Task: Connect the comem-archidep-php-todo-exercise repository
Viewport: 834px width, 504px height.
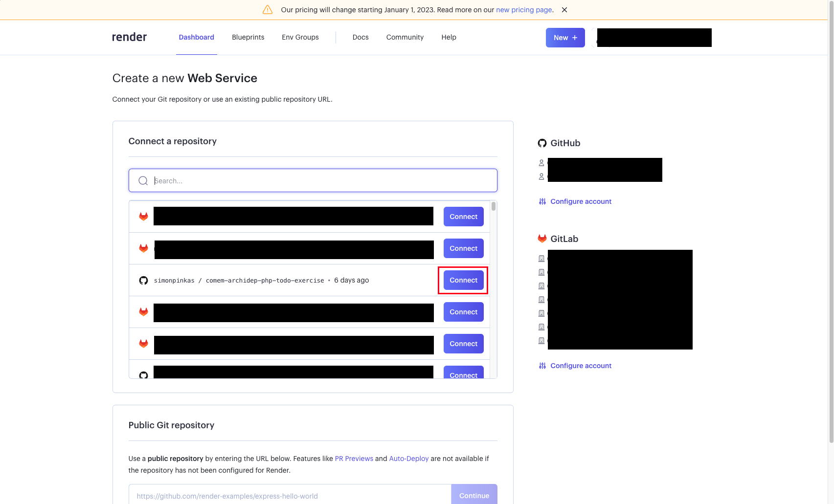Action: point(463,280)
